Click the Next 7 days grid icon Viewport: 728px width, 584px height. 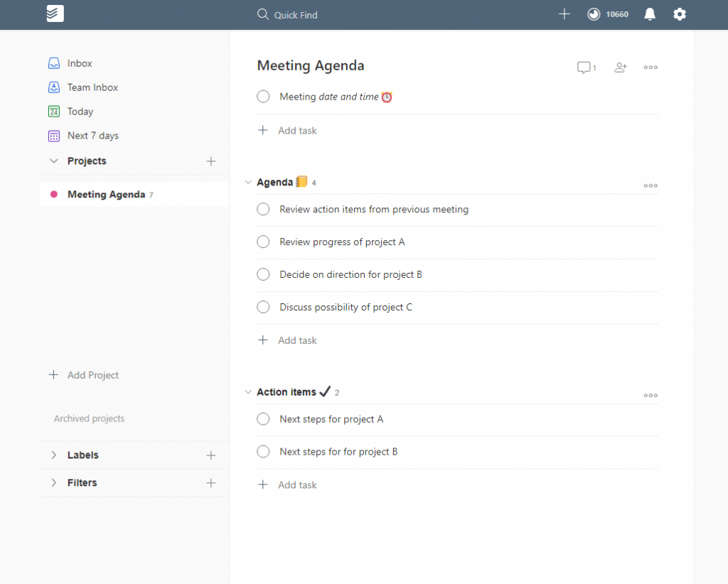pos(54,136)
